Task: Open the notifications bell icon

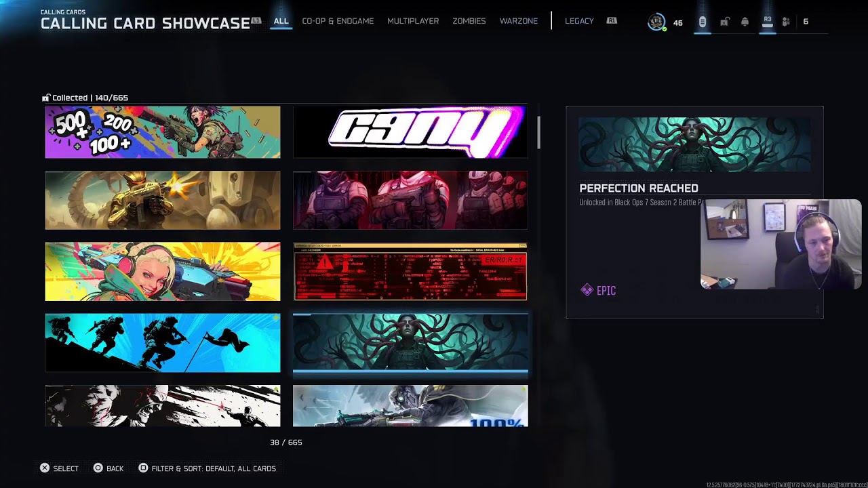Action: click(745, 22)
